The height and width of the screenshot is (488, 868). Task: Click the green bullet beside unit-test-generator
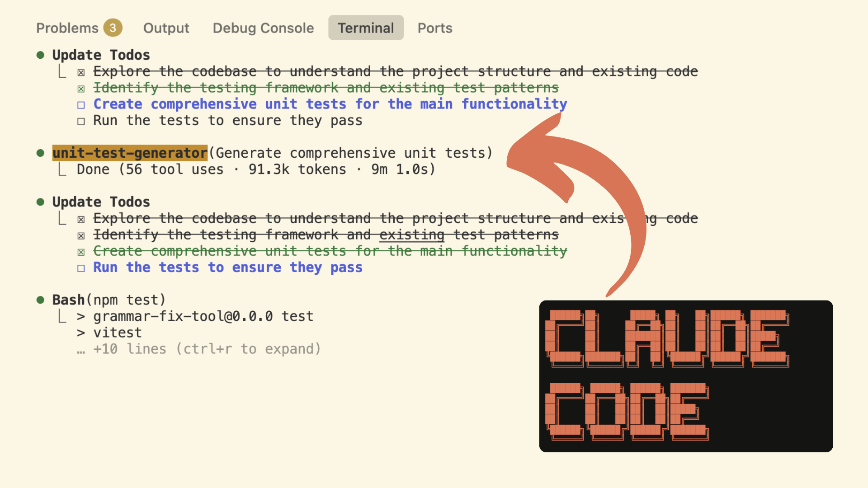coord(40,153)
